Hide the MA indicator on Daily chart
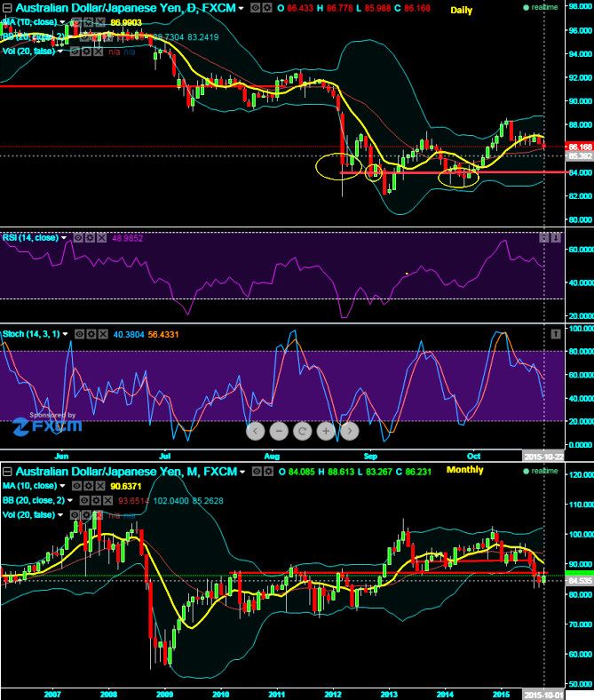This screenshot has height=700, width=594. pyautogui.click(x=76, y=22)
